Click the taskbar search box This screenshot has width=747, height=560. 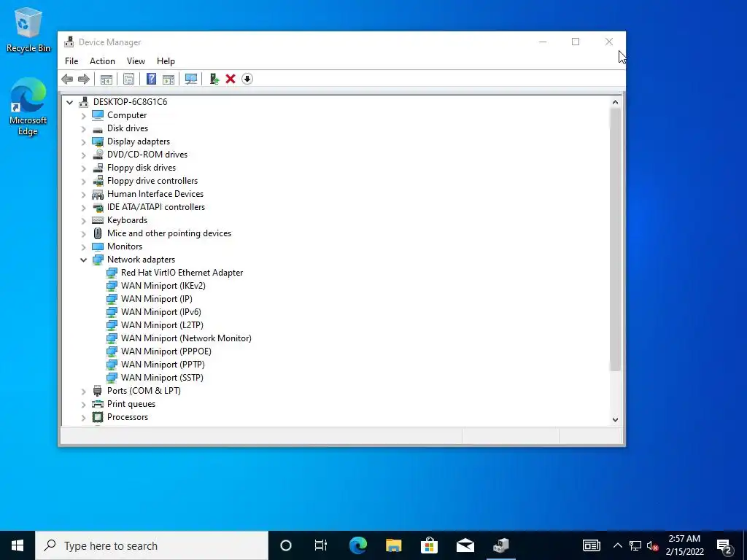152,545
